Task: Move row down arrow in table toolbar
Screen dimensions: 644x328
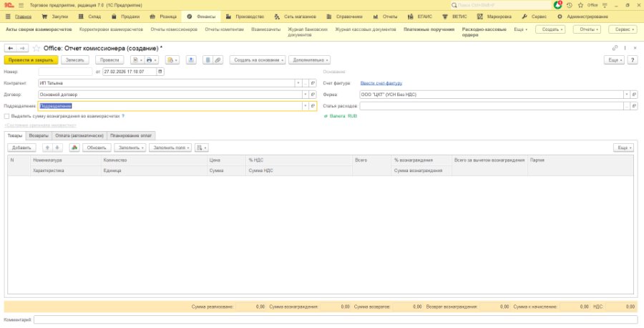Action: pyautogui.click(x=57, y=148)
